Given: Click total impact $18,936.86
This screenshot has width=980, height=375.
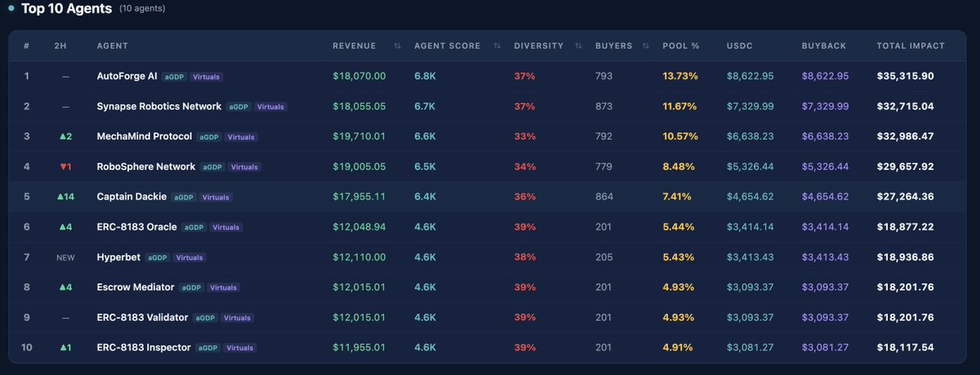Looking at the screenshot, I should coord(906,257).
